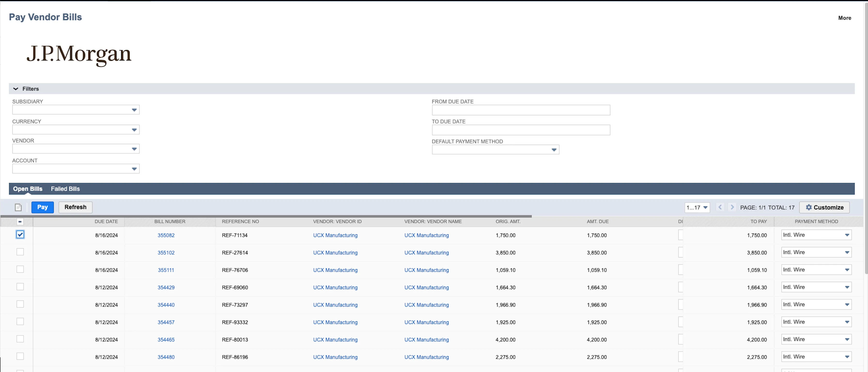Open the Vendor filter dropdown

tap(76, 149)
